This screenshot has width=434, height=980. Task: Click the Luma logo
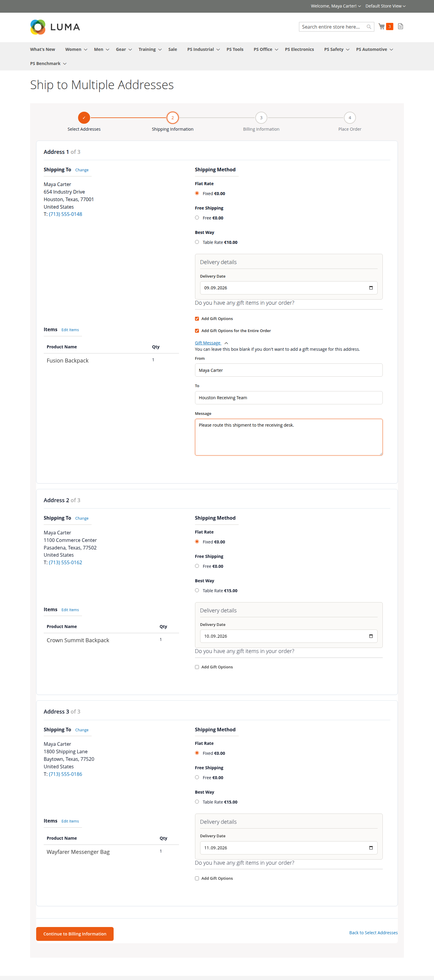tap(55, 27)
